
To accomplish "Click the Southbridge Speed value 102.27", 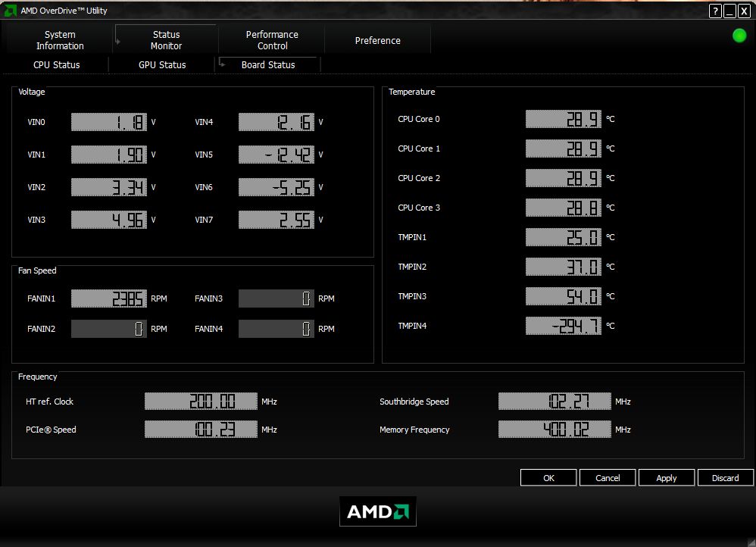I will (555, 402).
